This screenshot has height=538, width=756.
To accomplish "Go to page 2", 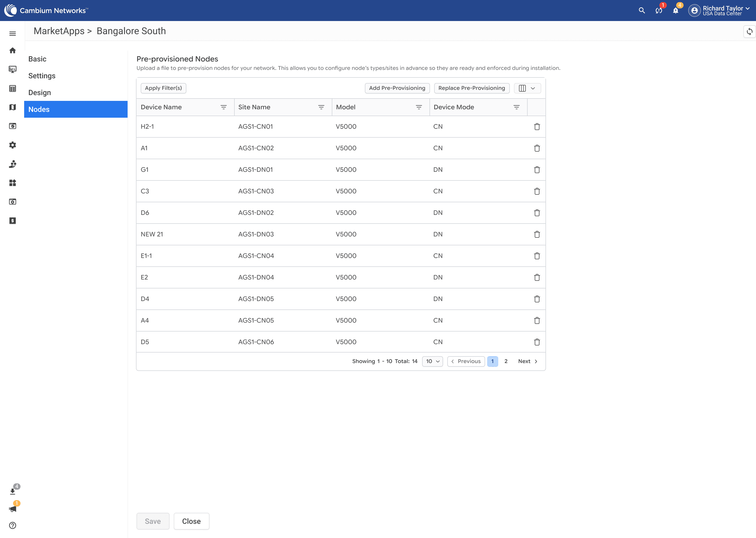I will coord(506,361).
